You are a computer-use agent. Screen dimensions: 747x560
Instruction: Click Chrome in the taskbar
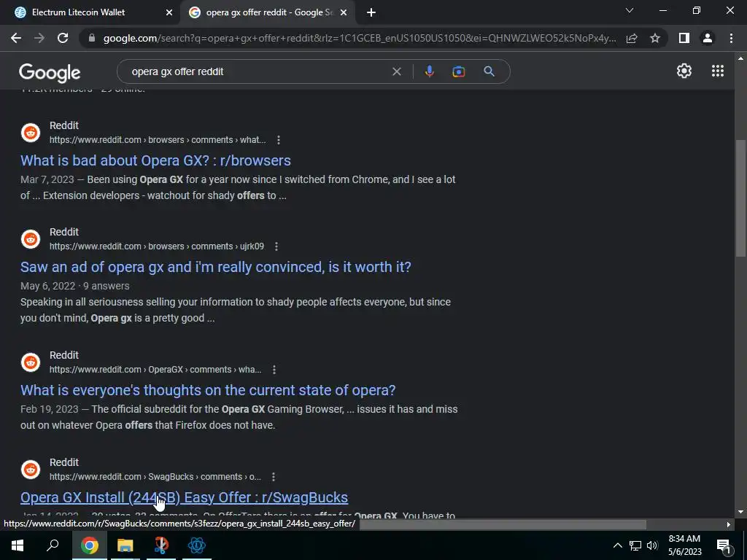pos(89,545)
